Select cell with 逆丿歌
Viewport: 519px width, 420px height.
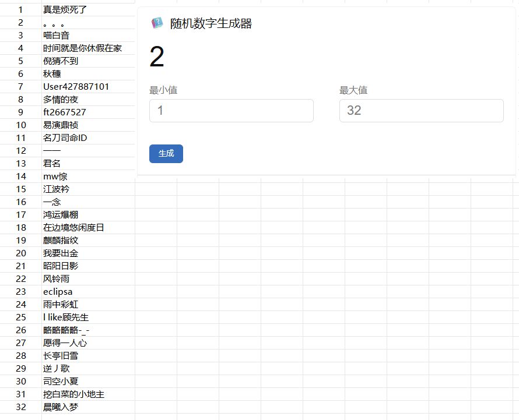pos(89,368)
